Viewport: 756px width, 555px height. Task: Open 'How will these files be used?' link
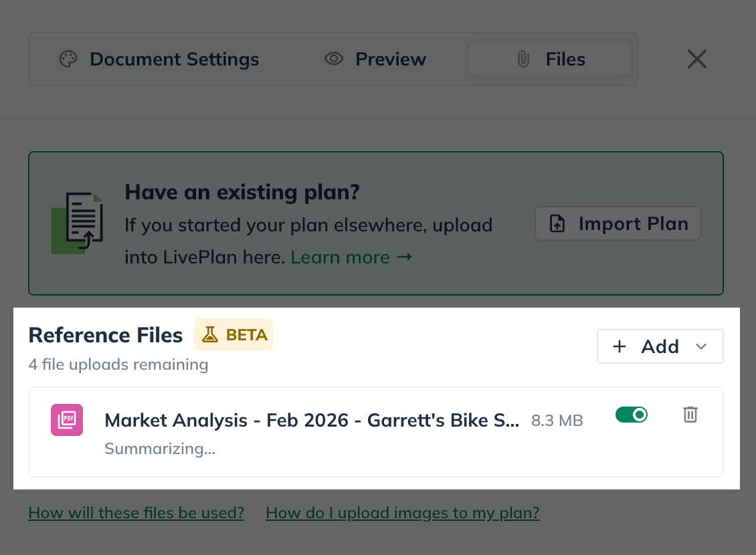[x=136, y=513]
